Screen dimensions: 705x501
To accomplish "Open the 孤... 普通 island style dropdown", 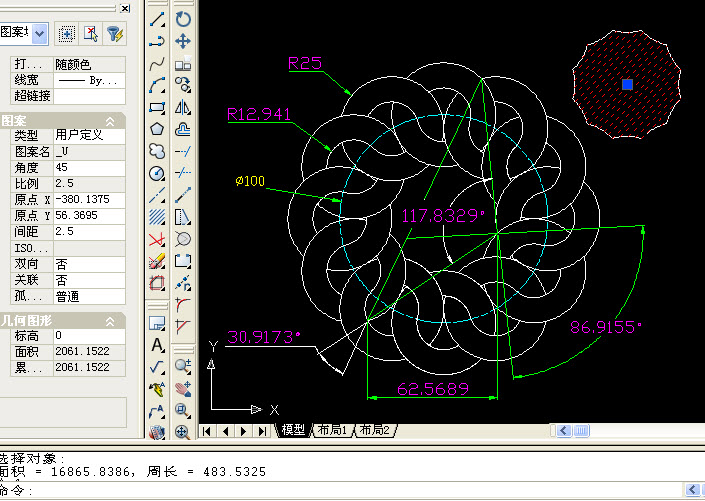I will click(x=89, y=296).
